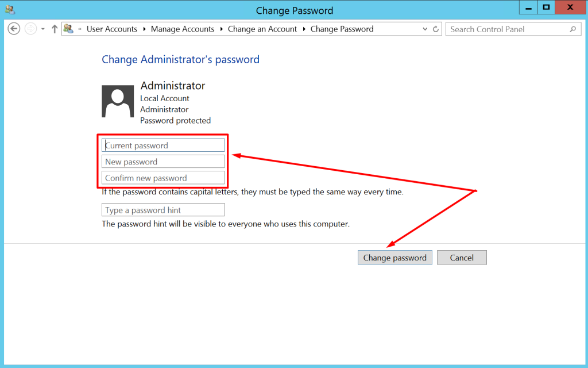Go up one level with Up arrow
Screen dimensions: 588x368
point(55,29)
